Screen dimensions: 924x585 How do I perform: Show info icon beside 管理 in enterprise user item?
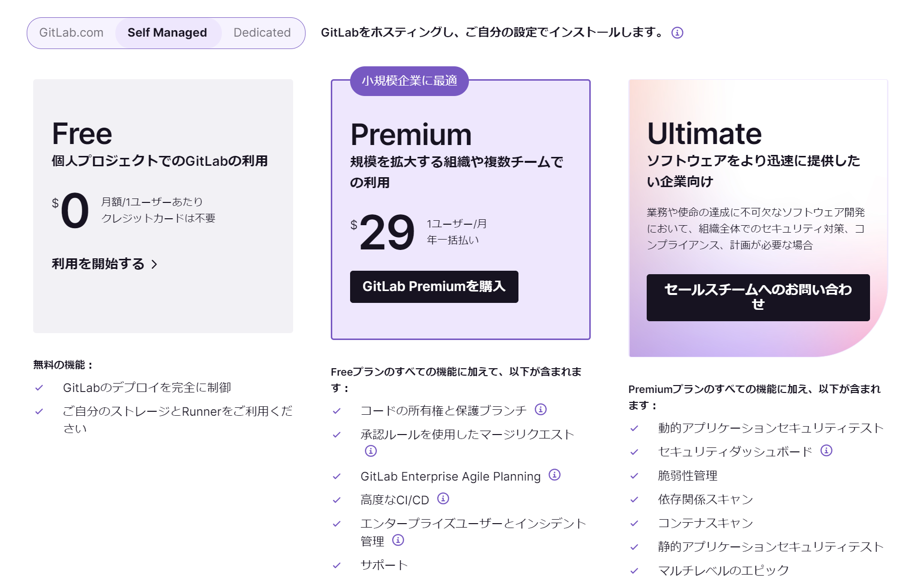coord(398,540)
